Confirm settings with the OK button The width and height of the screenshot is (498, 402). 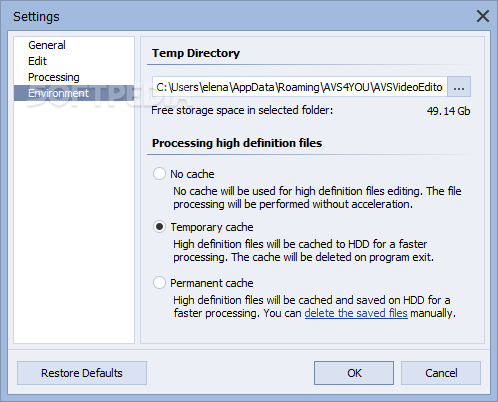[x=354, y=373]
